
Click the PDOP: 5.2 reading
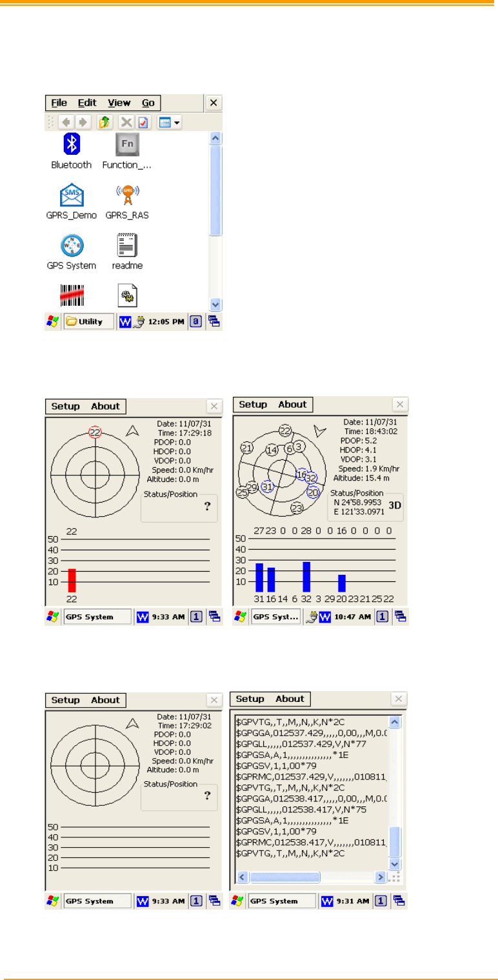359,440
